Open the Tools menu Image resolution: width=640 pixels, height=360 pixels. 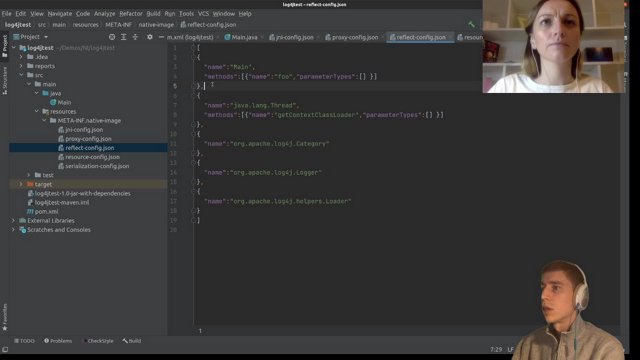pyautogui.click(x=186, y=13)
